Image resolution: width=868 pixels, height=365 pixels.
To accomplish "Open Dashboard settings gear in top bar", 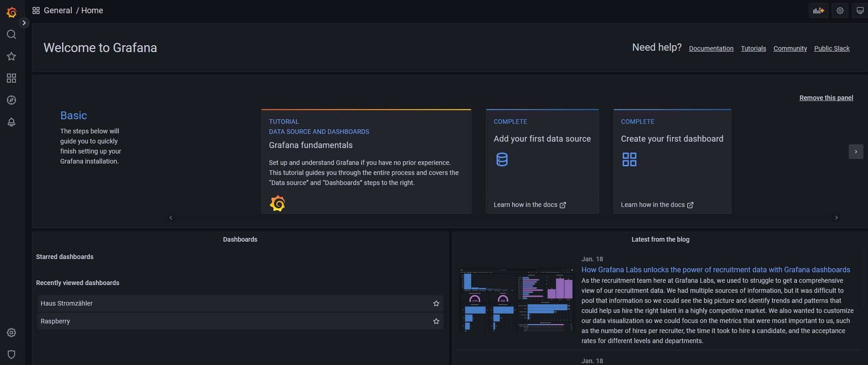I will [840, 11].
